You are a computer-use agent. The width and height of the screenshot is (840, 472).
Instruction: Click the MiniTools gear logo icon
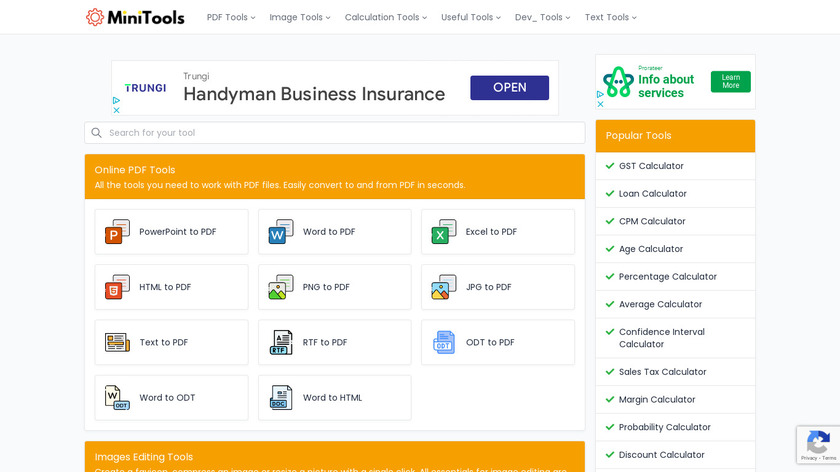click(95, 17)
